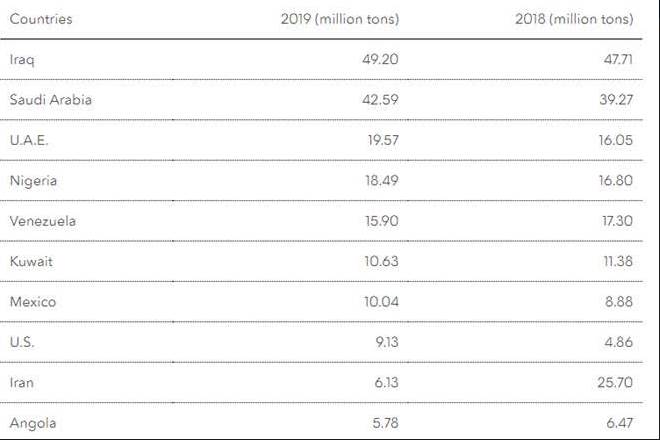Select the Kuwait row label
This screenshot has height=440, width=660.
click(x=32, y=262)
